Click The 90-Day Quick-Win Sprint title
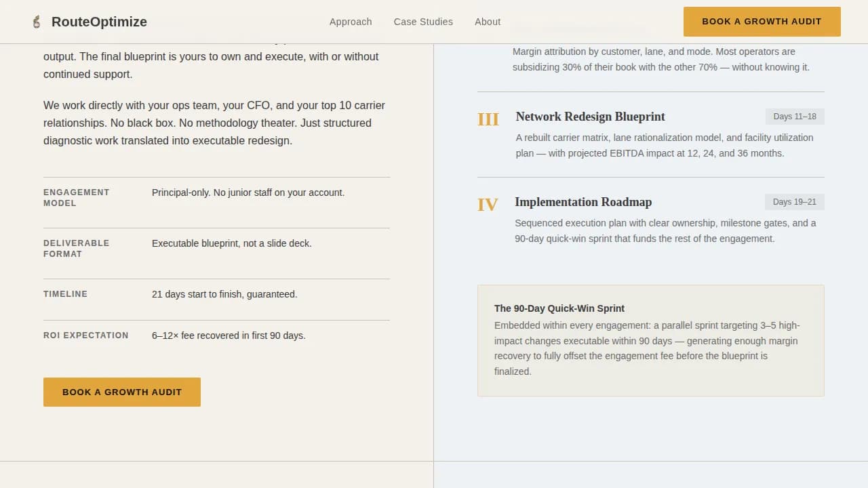Viewport: 868px width, 488px height. (559, 308)
